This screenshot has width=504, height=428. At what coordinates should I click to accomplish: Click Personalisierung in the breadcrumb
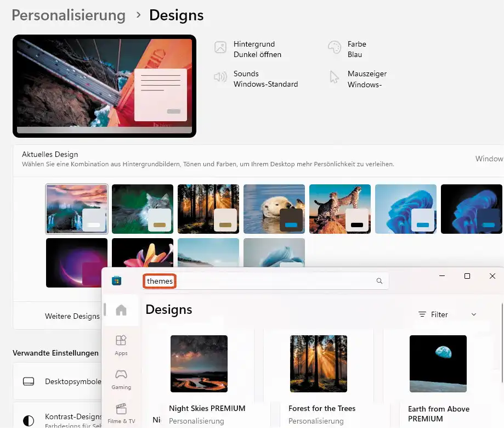[69, 15]
